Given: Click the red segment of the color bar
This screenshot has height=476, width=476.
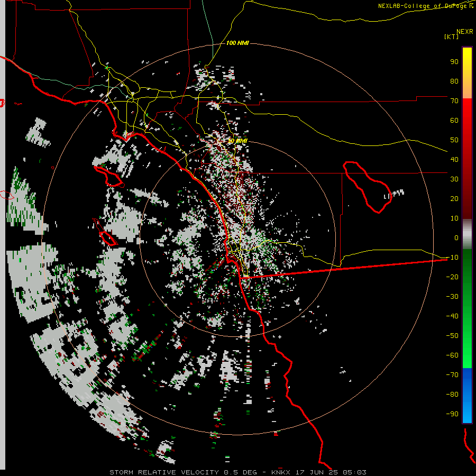Looking at the screenshot, I should [467, 159].
